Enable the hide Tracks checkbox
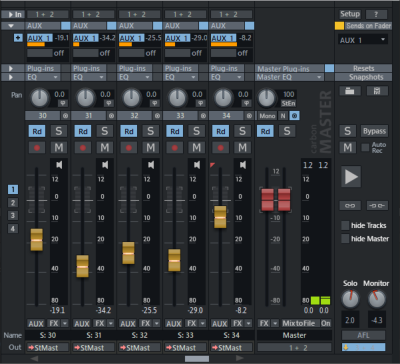The width and height of the screenshot is (400, 364). 345,225
